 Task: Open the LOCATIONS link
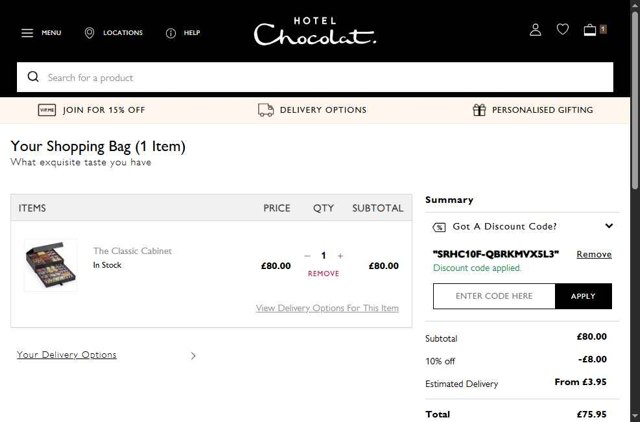point(123,33)
